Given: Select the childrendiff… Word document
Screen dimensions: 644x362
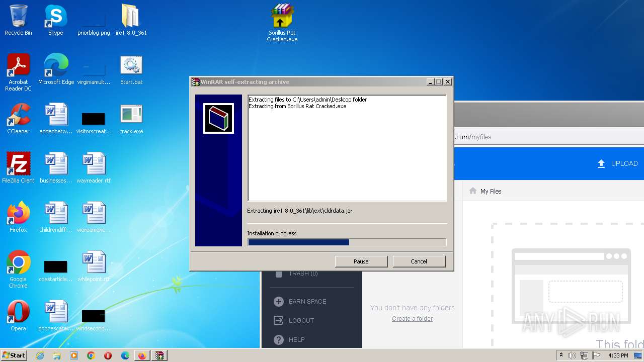Looking at the screenshot, I should [x=56, y=217].
